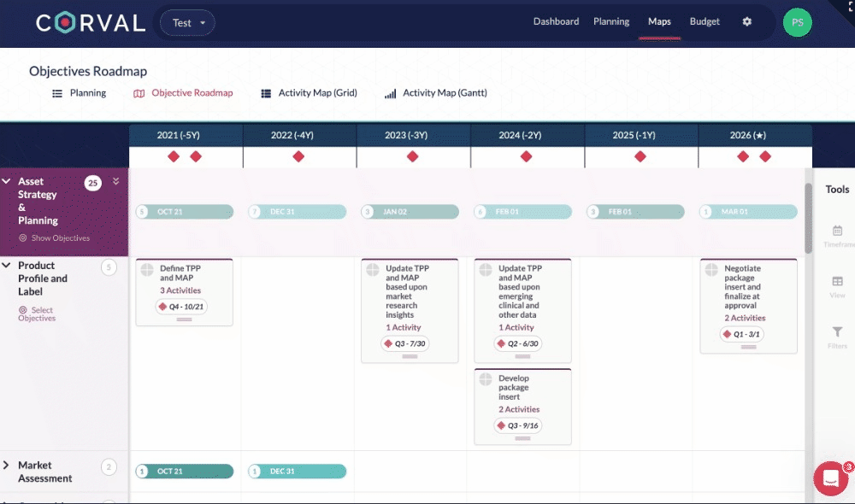Collapse the Asset Strategy & Planning section
This screenshot has width=855, height=504.
pyautogui.click(x=7, y=182)
